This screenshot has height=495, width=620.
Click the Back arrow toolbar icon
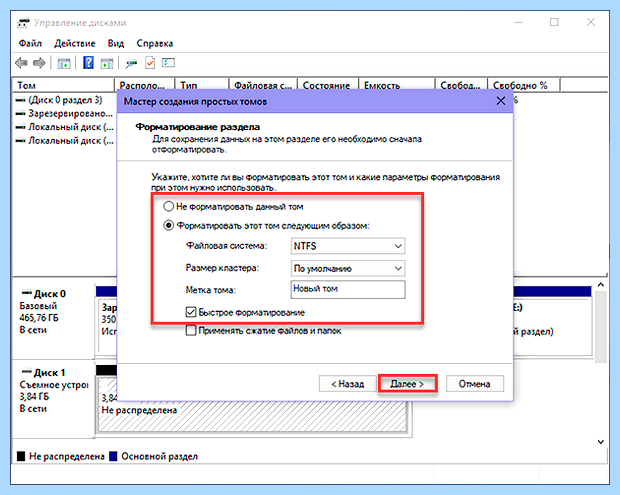21,63
